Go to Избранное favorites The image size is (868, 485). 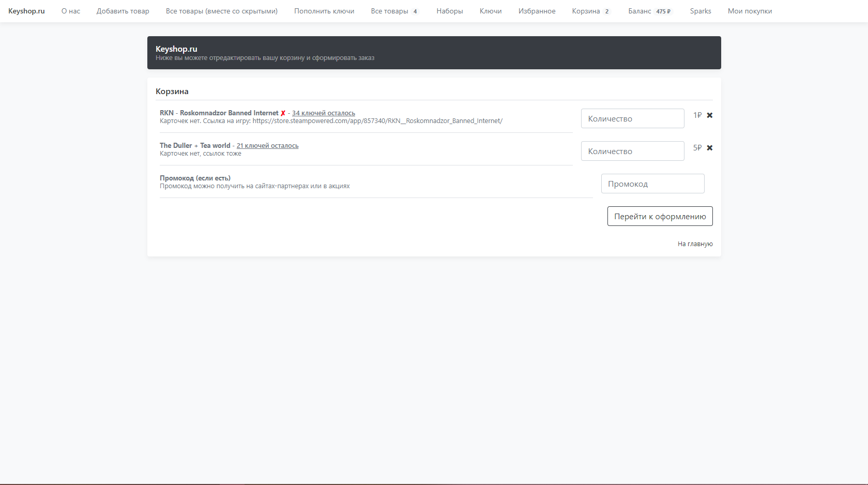click(537, 11)
